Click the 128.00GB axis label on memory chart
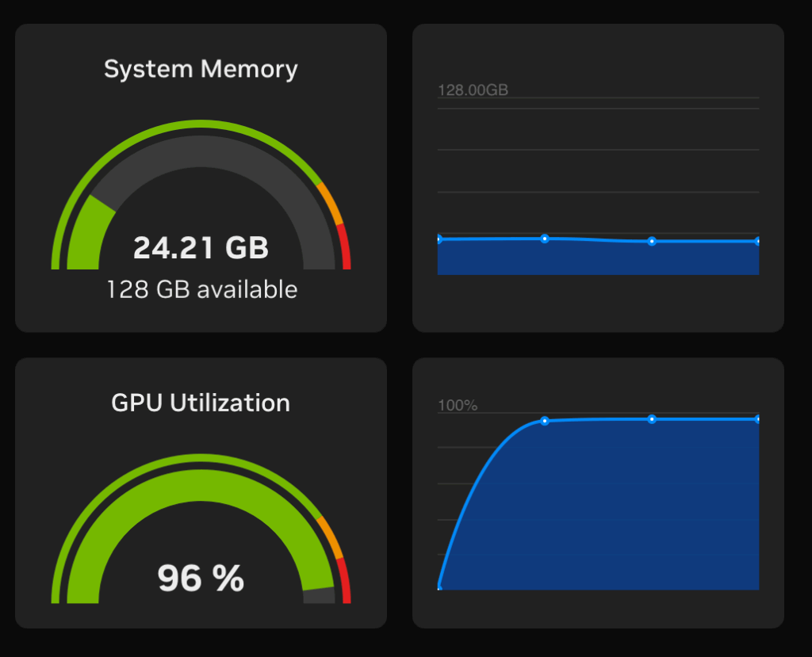The height and width of the screenshot is (657, 812). (x=473, y=90)
